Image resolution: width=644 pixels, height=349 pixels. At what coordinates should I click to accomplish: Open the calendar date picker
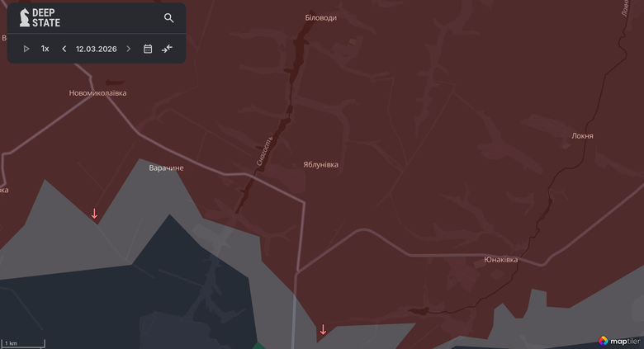pyautogui.click(x=148, y=49)
